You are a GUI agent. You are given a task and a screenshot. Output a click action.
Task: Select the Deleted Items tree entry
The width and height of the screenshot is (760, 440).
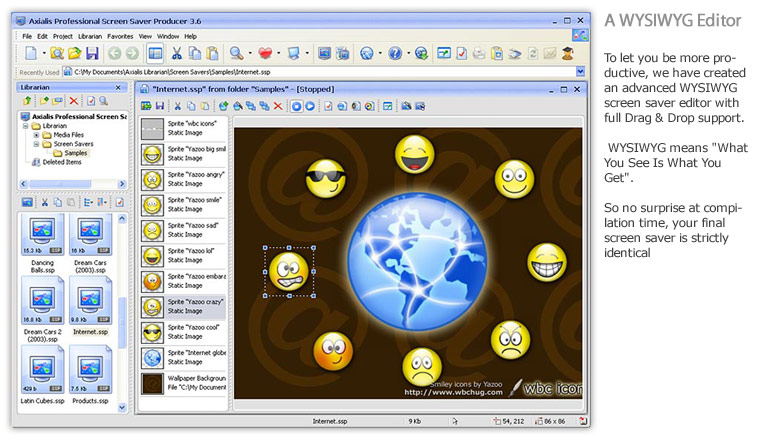[62, 162]
